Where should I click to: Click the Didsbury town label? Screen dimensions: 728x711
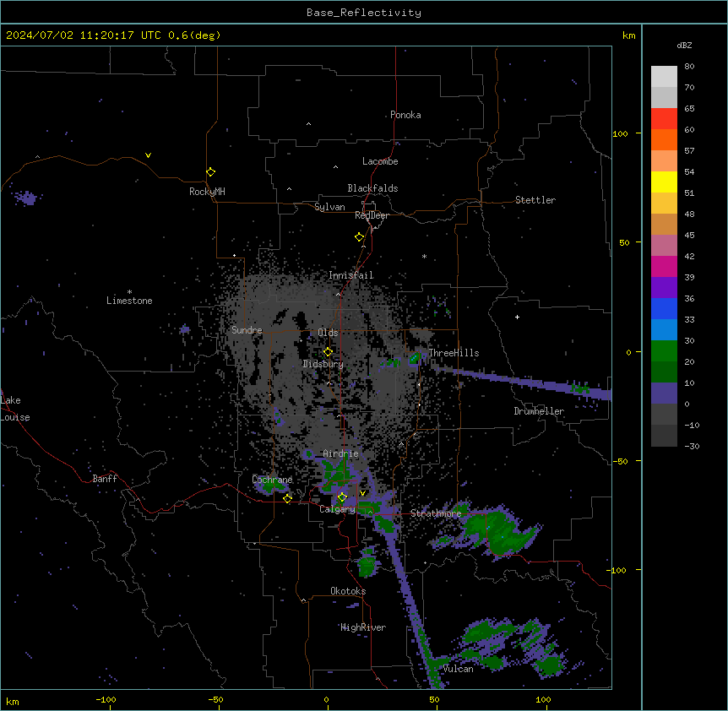click(x=323, y=364)
